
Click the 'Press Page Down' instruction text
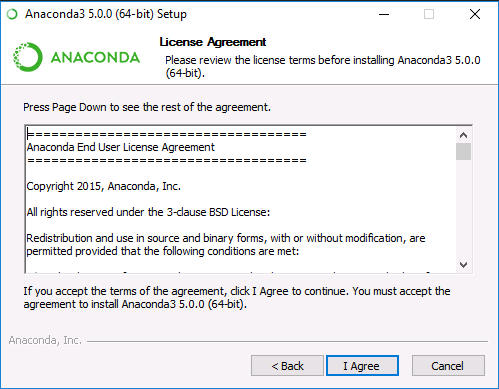pos(147,107)
